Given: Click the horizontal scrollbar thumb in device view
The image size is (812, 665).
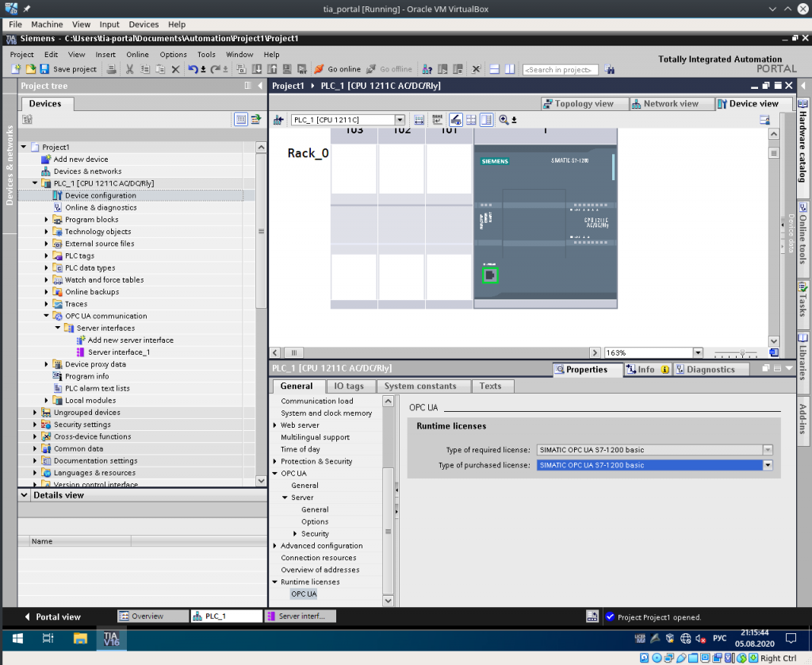Looking at the screenshot, I should tap(293, 352).
